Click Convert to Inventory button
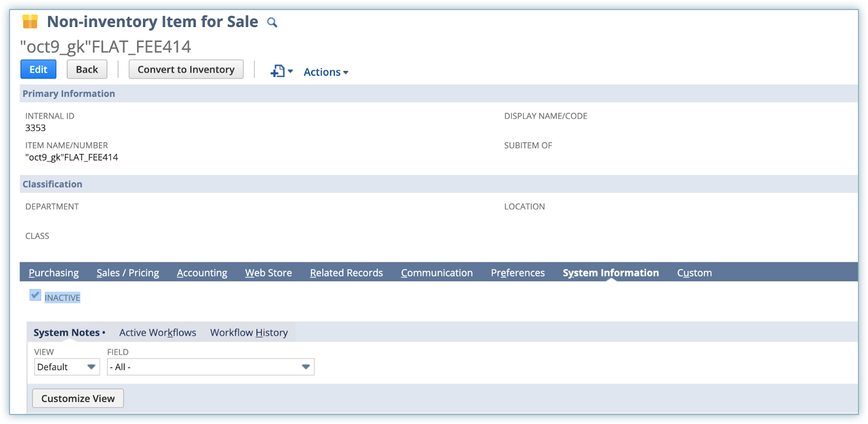868x424 pixels. (x=186, y=69)
